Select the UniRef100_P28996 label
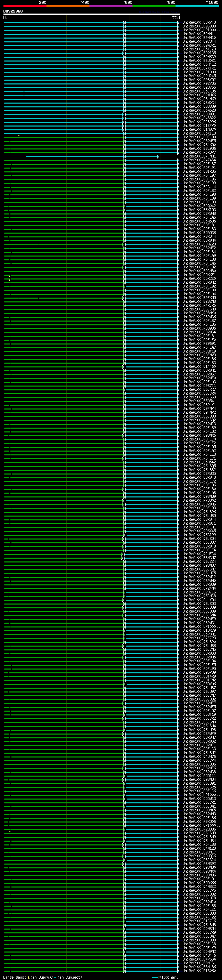The width and height of the screenshot is (222, 980). point(199,122)
